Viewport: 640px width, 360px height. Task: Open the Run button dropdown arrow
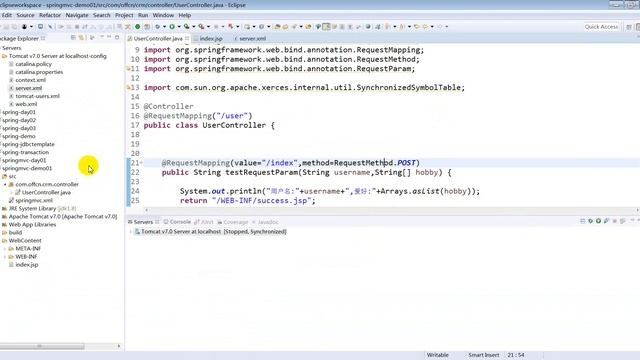pyautogui.click(x=179, y=27)
